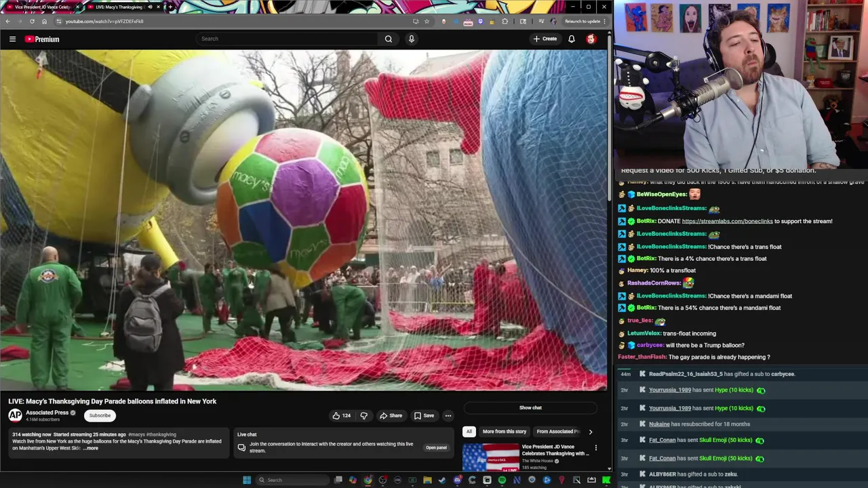This screenshot has width=868, height=488.
Task: Click the video title text
Action: 112,401
